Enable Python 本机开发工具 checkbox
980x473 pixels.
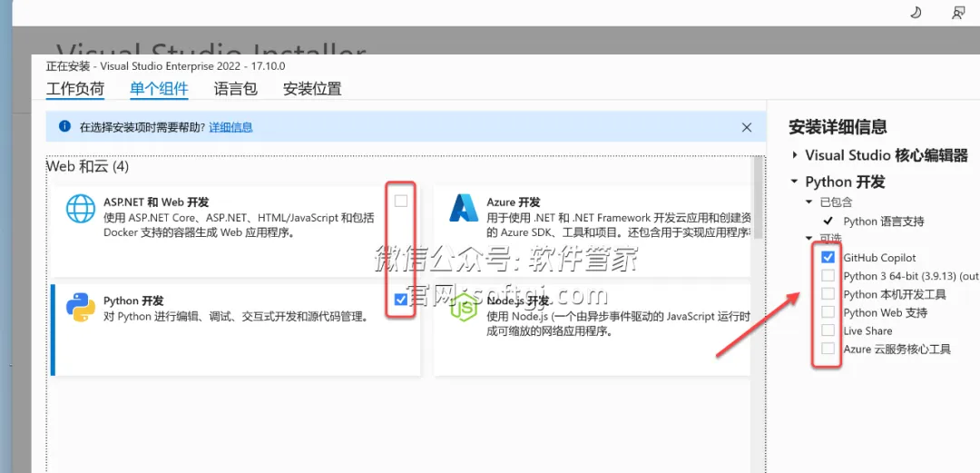(828, 293)
